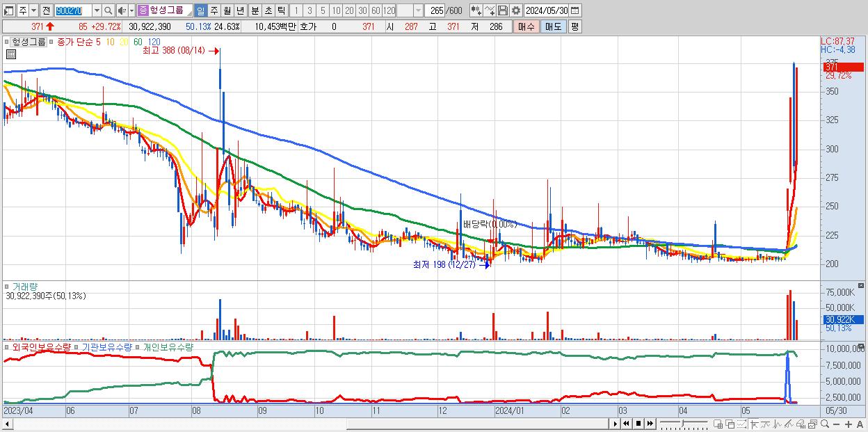Click the zoom magnifier at bottom right
868x432 pixels.
[825, 424]
